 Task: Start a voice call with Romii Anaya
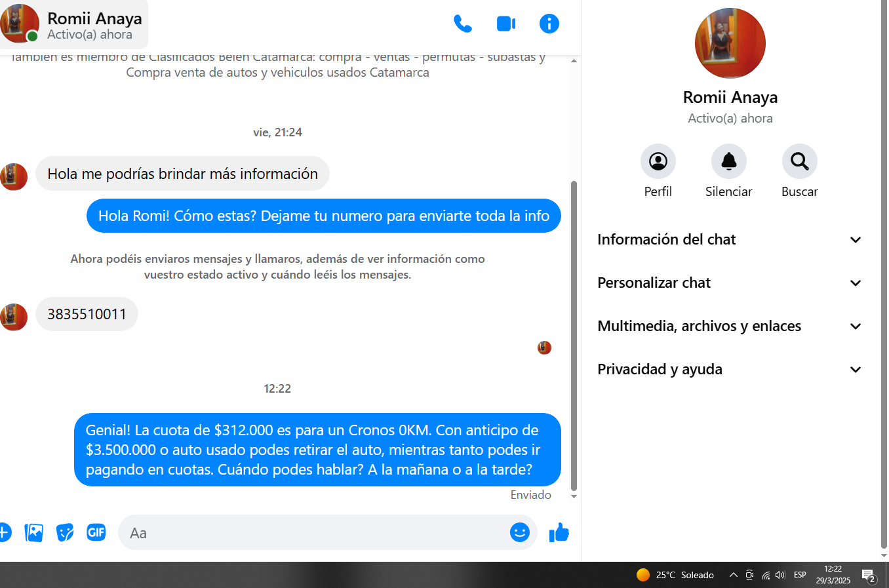coord(462,24)
